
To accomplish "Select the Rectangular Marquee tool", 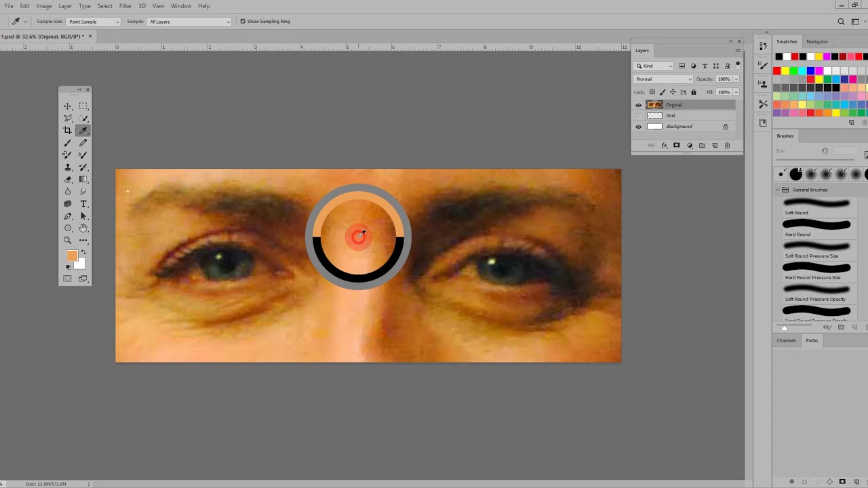I will coord(83,106).
